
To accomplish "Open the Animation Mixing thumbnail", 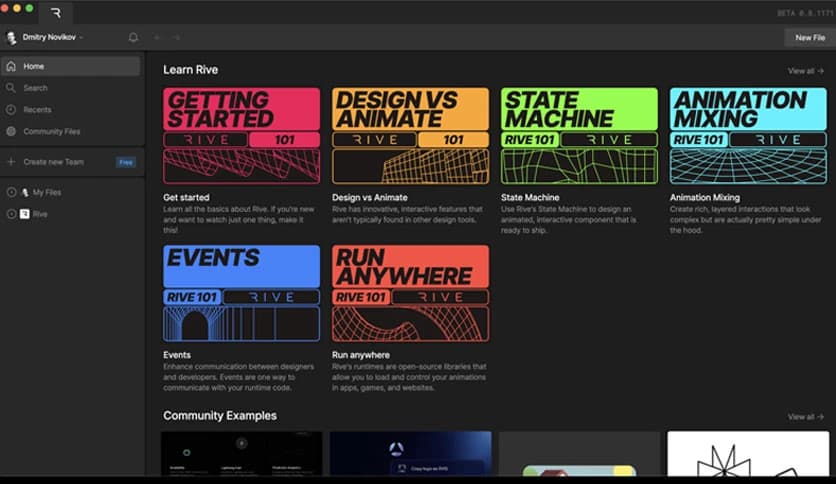I will [749, 136].
